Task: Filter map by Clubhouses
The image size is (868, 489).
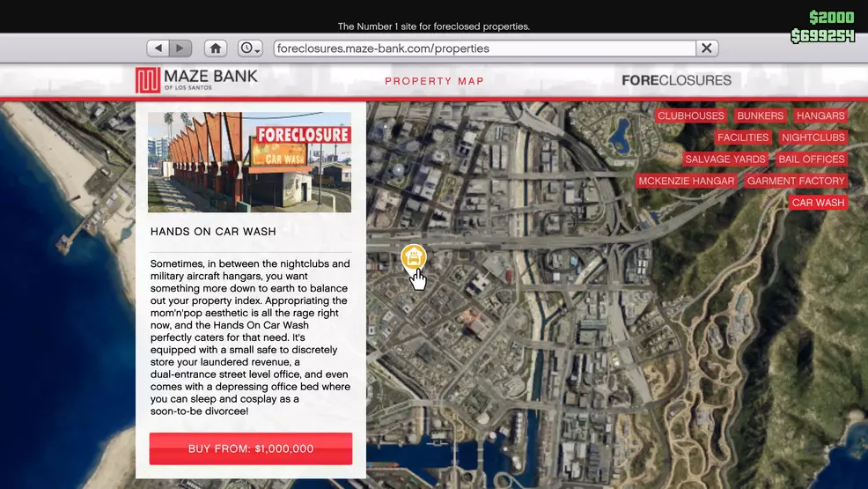Action: pyautogui.click(x=690, y=115)
